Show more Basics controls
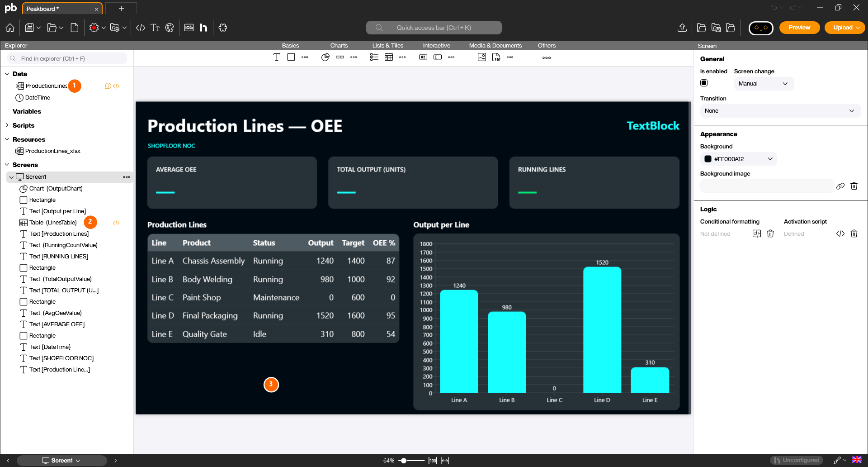Image resolution: width=868 pixels, height=467 pixels. coord(305,57)
